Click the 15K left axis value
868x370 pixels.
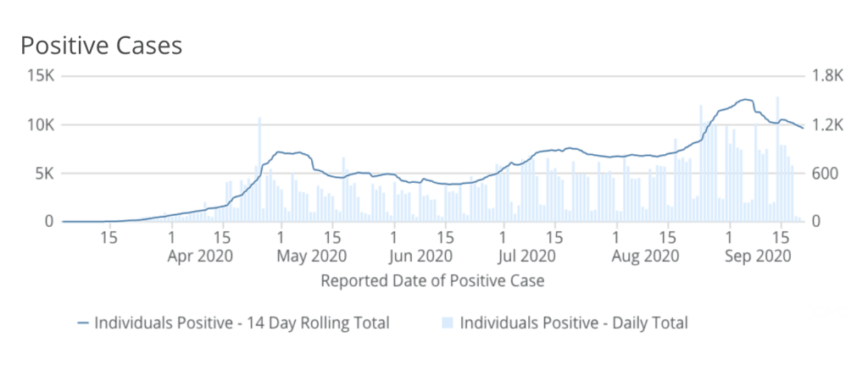click(40, 75)
